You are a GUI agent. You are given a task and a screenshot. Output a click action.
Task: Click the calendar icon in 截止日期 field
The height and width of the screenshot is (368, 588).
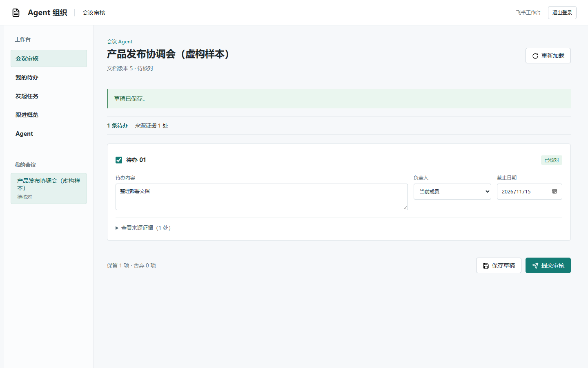[555, 191]
